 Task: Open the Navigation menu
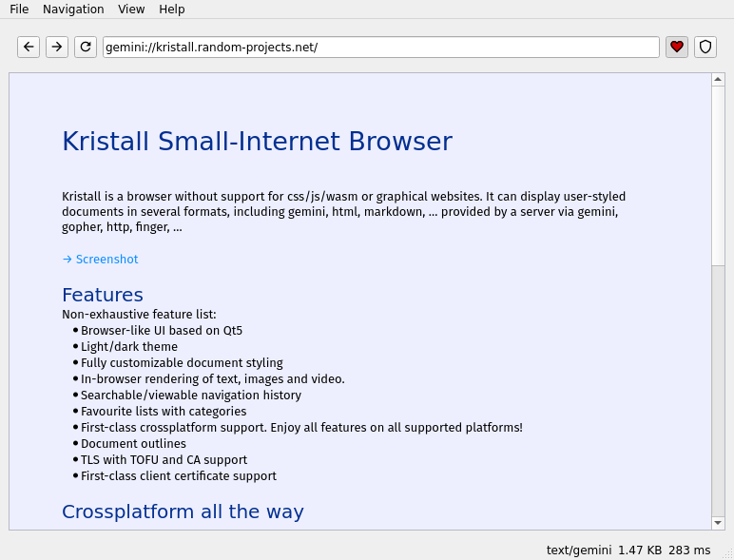coord(73,9)
